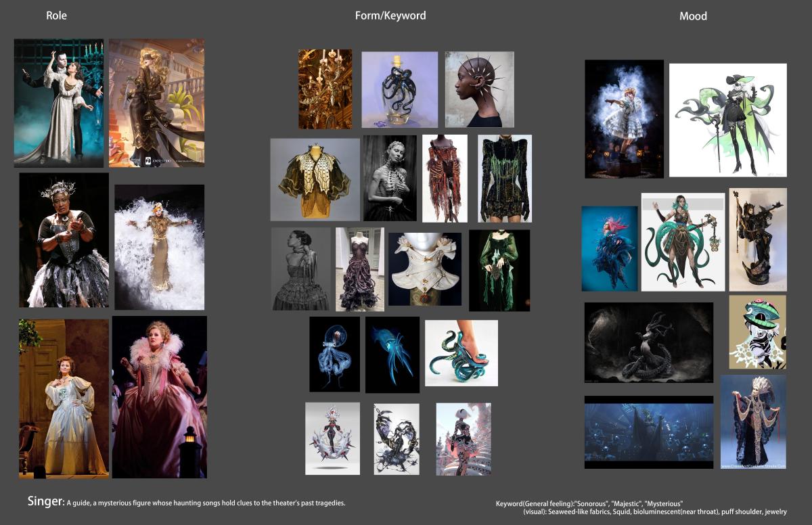
Task: Click the Role column heading
Action: tap(56, 16)
